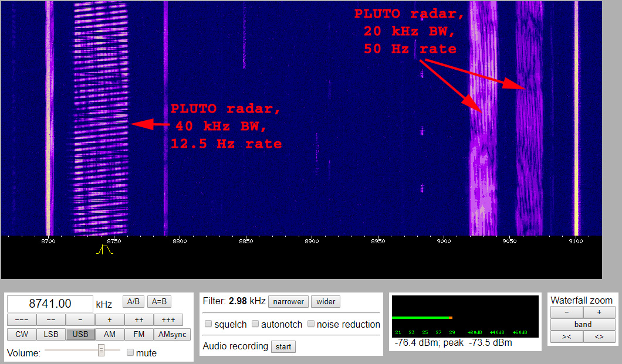Click the Waterfall zoom band button

(x=583, y=324)
